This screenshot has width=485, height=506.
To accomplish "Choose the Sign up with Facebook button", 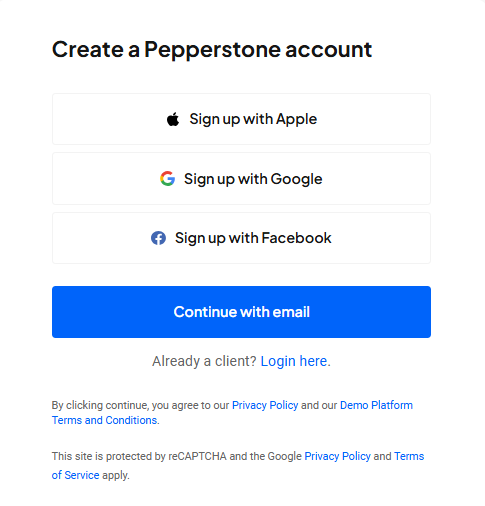I will pyautogui.click(x=241, y=238).
